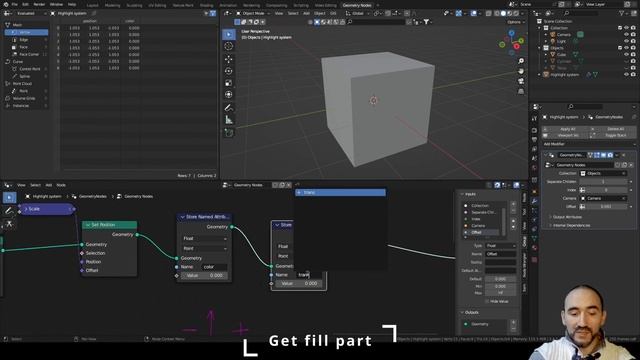
Task: Click Value 0.000 field on Store Named Attribute color node
Action: [204, 276]
